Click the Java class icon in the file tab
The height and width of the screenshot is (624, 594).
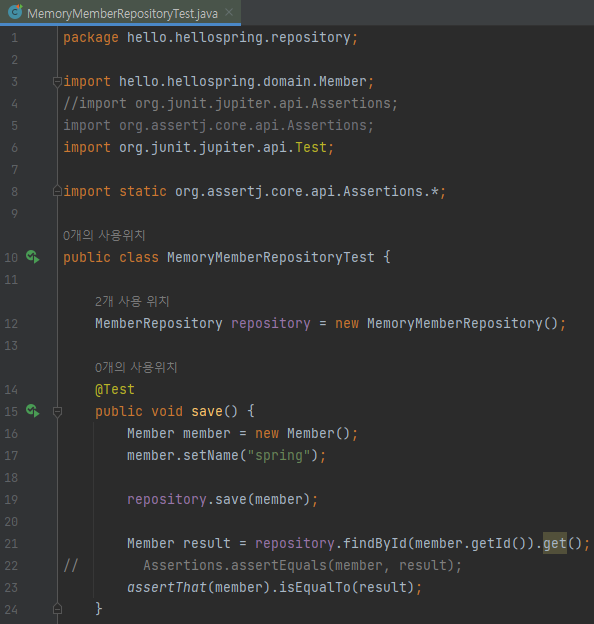[15, 11]
